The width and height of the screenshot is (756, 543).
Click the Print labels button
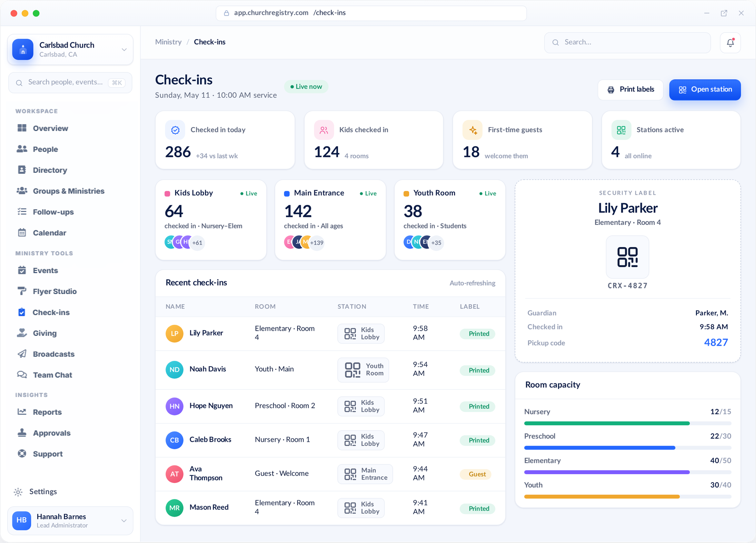631,90
